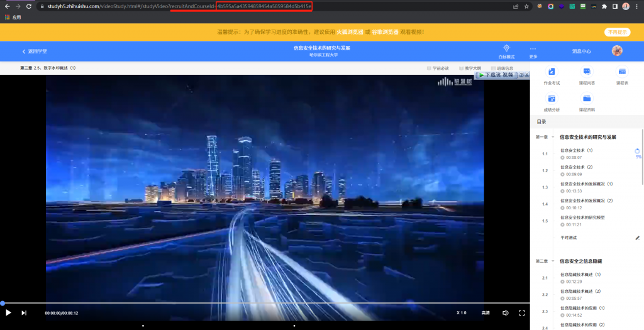Open the Chrome extensions puzzle icon
The width and height of the screenshot is (644, 330).
coord(604,6)
